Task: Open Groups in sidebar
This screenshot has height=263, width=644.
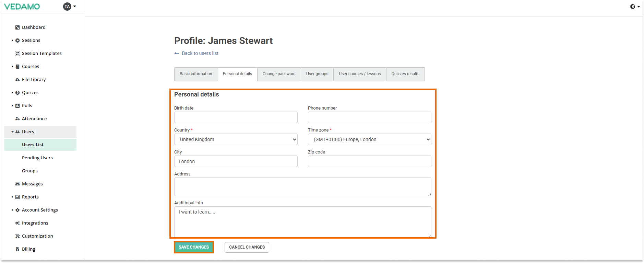Action: [x=30, y=171]
